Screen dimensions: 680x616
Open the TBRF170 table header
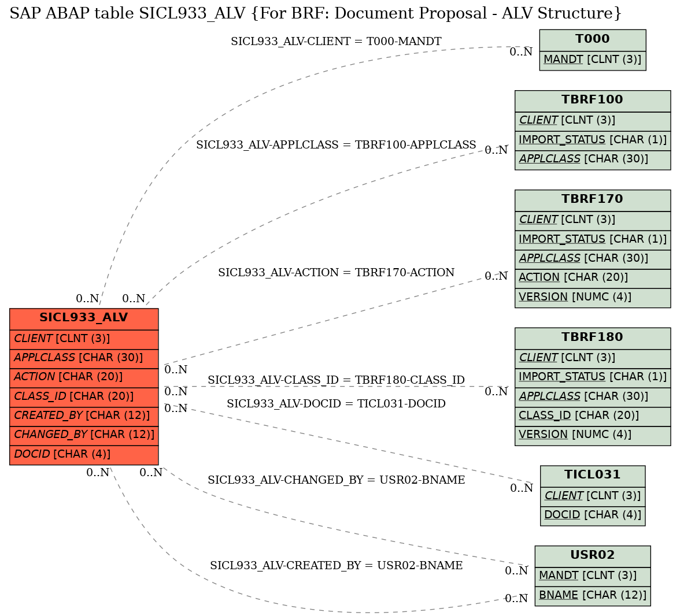tap(592, 201)
